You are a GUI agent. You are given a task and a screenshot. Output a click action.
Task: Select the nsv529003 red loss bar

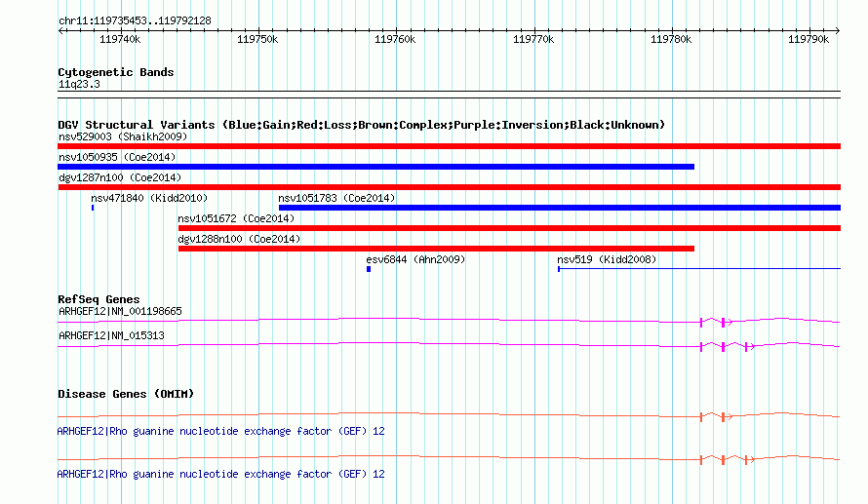(x=449, y=146)
